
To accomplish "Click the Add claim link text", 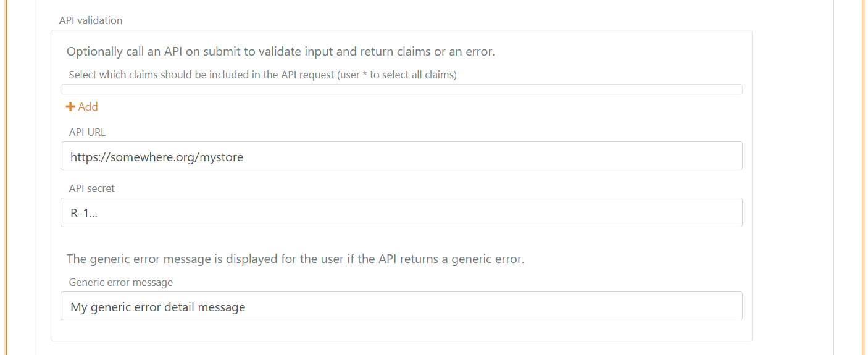I will (88, 107).
